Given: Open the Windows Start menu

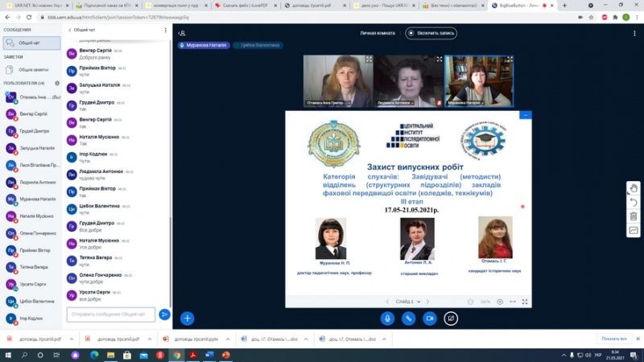Looking at the screenshot, I should (x=8, y=355).
